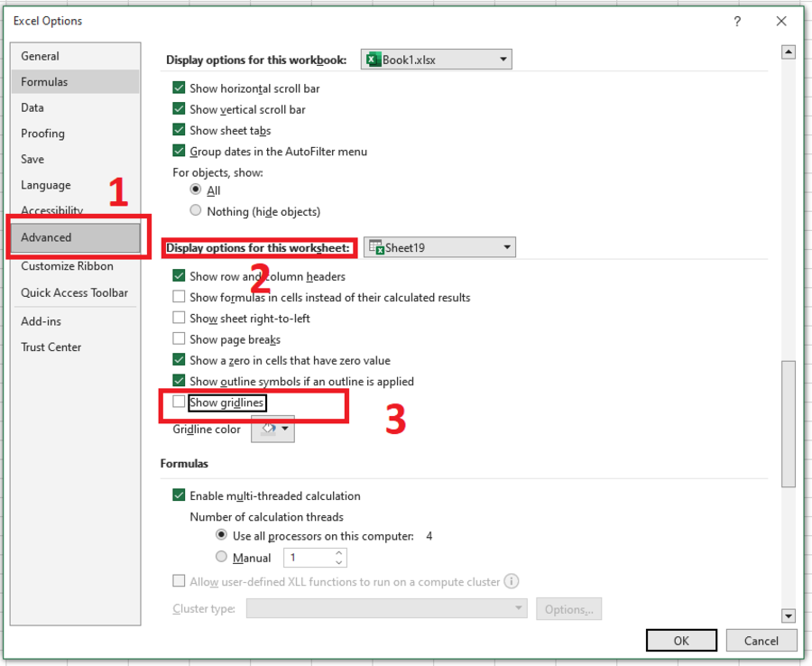
Task: Cancel the Excel Options dialog
Action: 761,641
